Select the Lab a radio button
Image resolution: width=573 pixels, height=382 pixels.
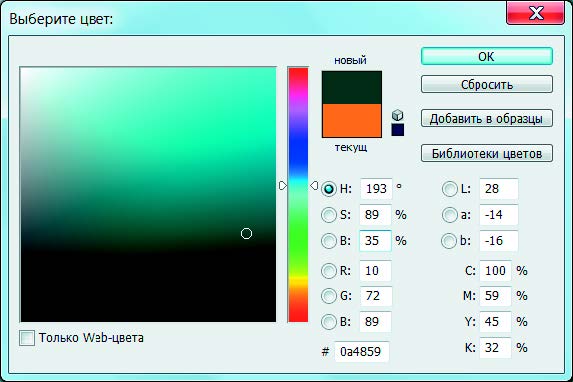click(x=449, y=215)
